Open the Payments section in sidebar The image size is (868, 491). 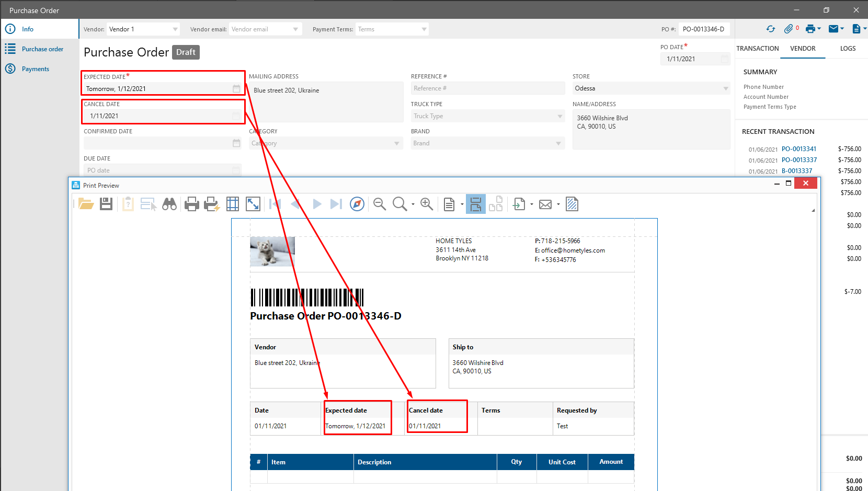tap(36, 69)
